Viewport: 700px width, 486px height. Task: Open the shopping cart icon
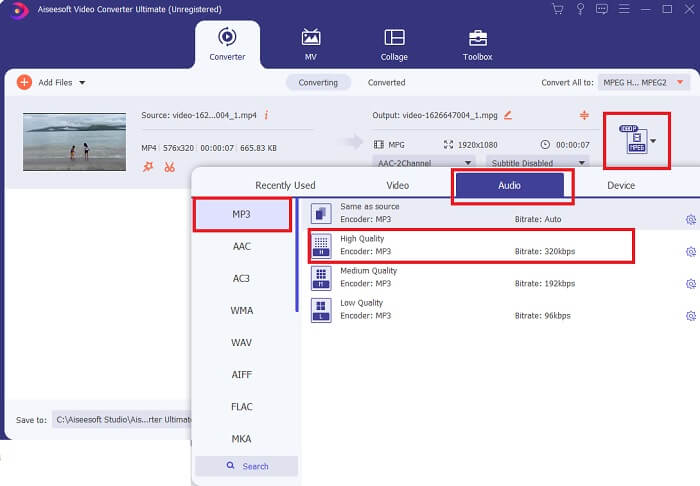[x=558, y=9]
